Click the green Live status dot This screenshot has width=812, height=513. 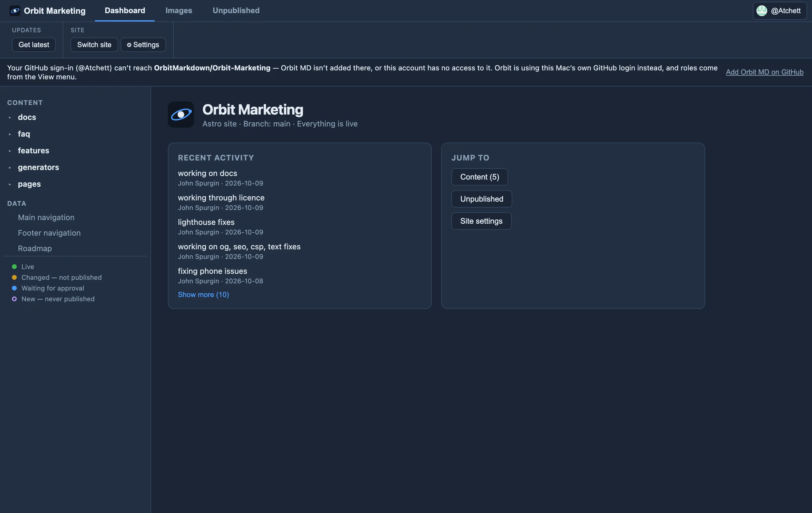[14, 266]
